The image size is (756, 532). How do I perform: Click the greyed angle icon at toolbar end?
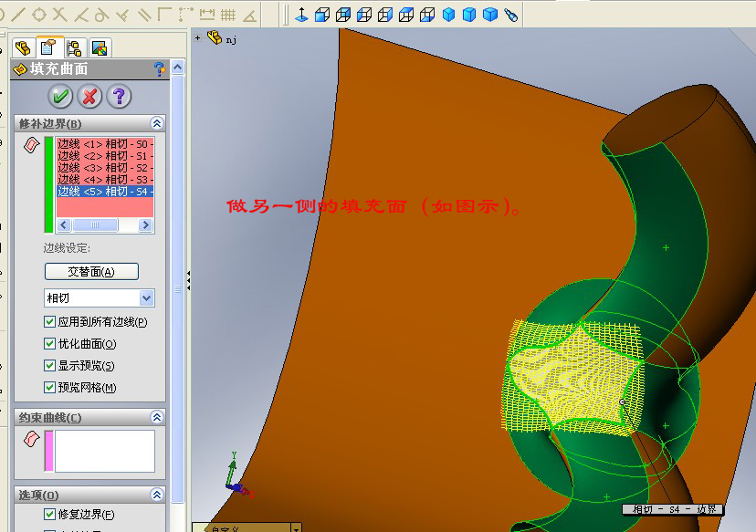(249, 16)
